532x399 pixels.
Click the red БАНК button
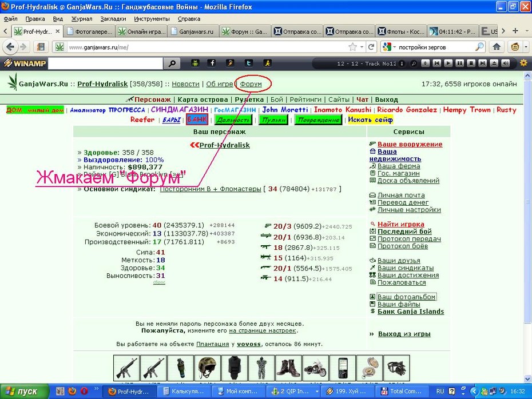197,119
